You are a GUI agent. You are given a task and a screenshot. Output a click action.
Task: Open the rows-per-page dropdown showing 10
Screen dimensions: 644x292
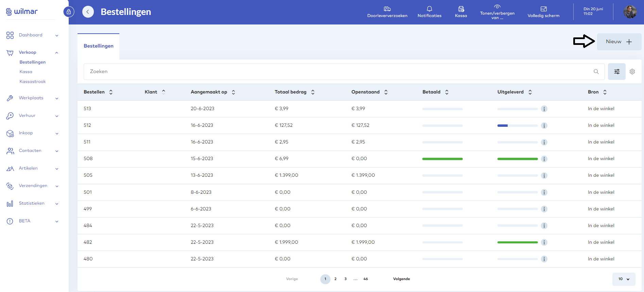tap(624, 279)
